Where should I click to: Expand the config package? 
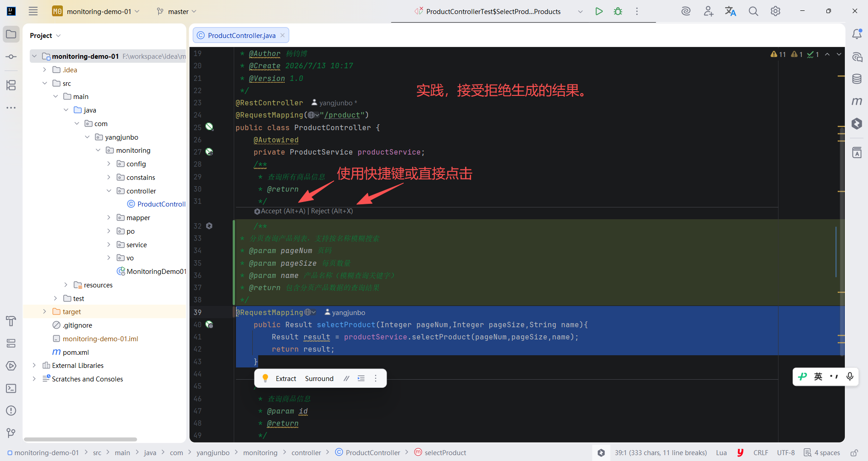(x=108, y=164)
